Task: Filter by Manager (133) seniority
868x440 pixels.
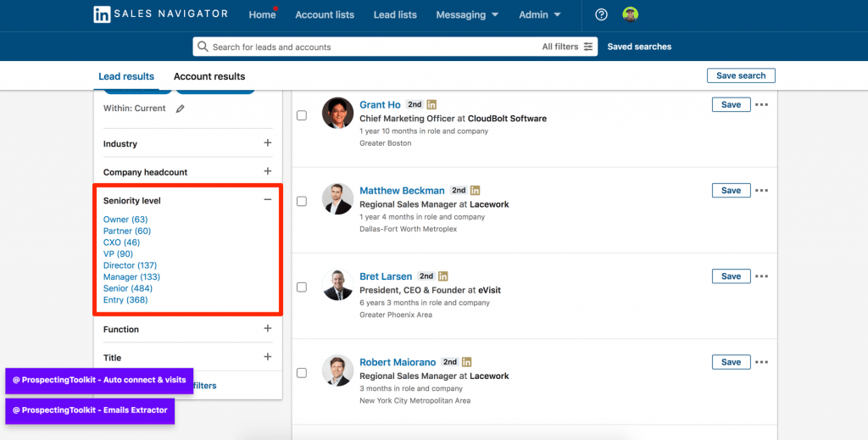Action: pos(131,276)
